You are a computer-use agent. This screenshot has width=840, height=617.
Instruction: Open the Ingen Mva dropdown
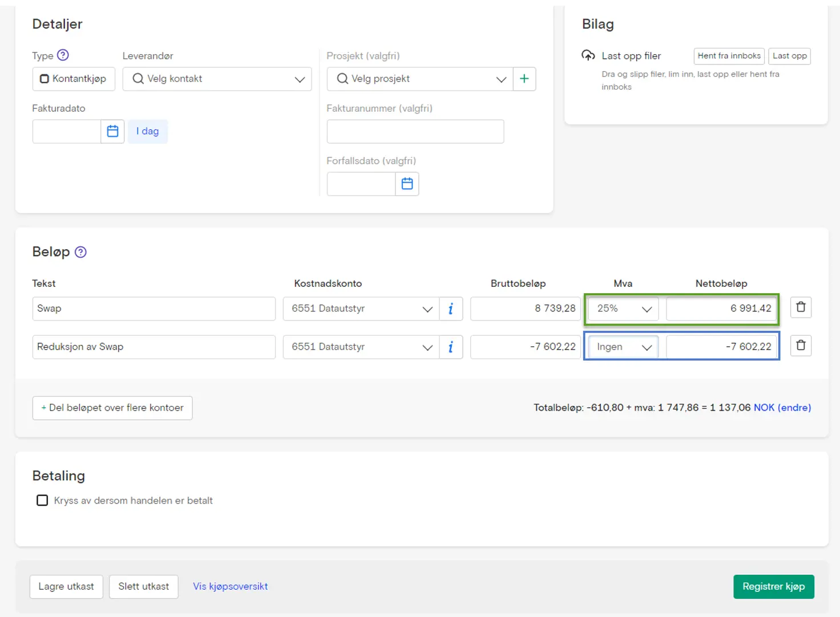623,347
